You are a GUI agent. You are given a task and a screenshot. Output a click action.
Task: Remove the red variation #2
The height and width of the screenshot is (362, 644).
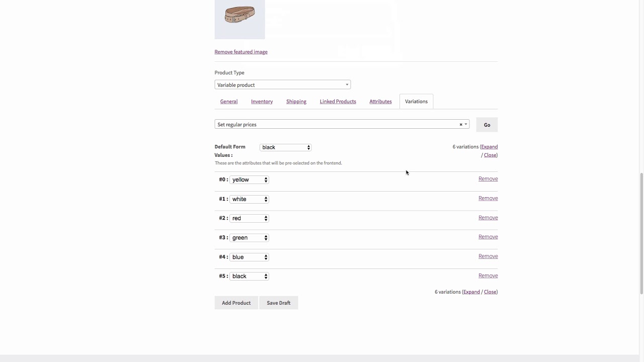(488, 217)
